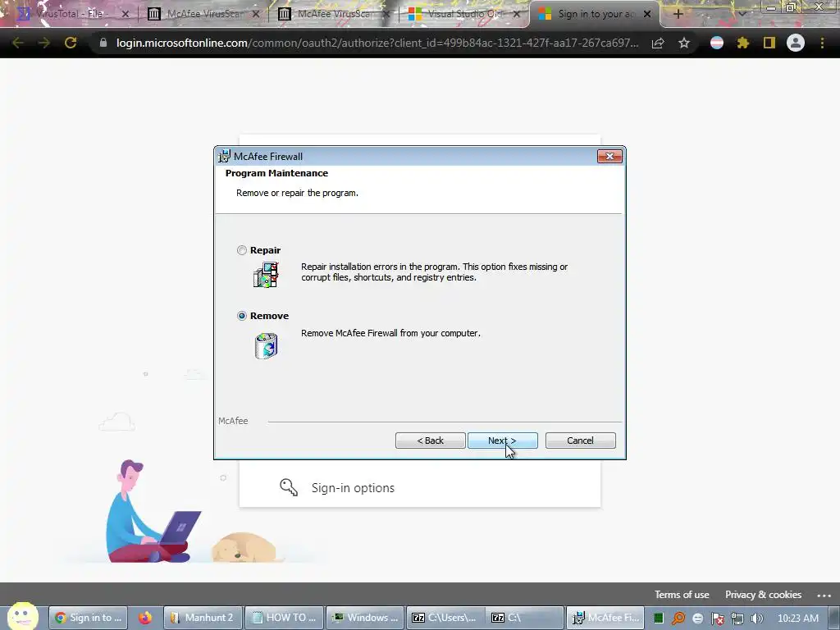Open the 7-Zip C:\Users taskbar window
This screenshot has height=630, width=840.
pyautogui.click(x=445, y=618)
